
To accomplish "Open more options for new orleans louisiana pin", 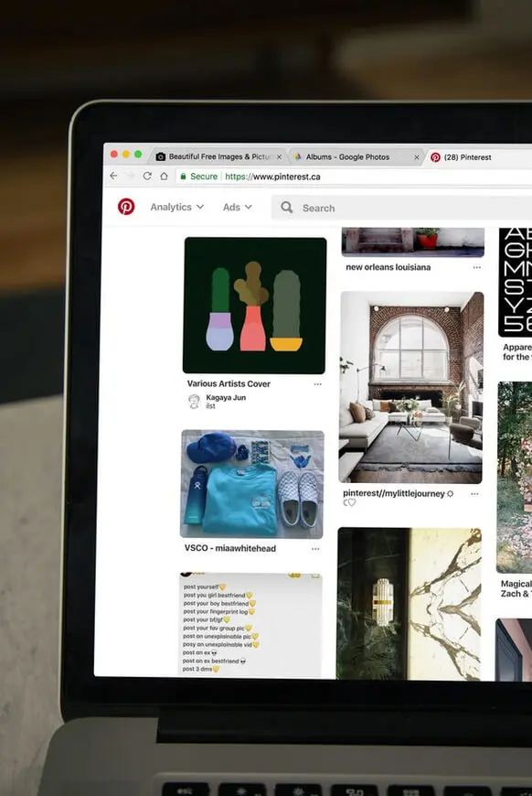I will 477,267.
